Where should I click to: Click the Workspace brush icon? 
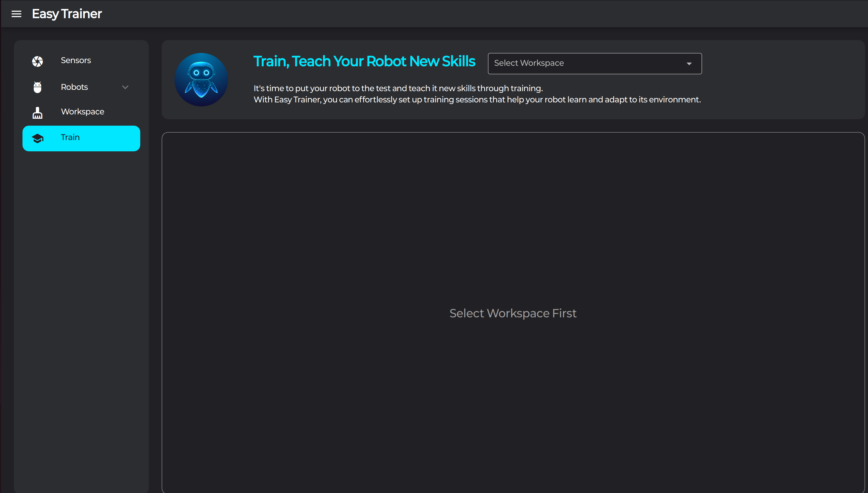[x=37, y=112]
